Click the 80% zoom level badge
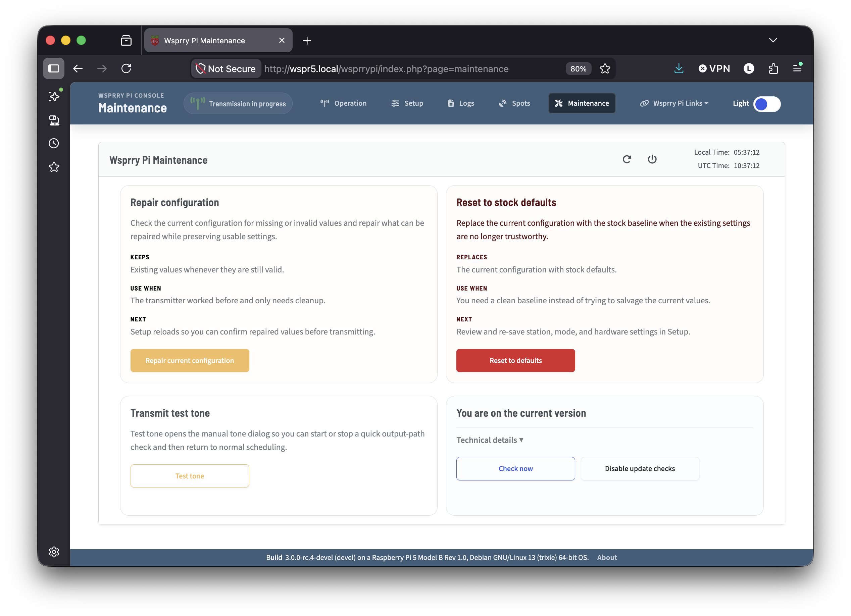The width and height of the screenshot is (851, 616). tap(578, 69)
